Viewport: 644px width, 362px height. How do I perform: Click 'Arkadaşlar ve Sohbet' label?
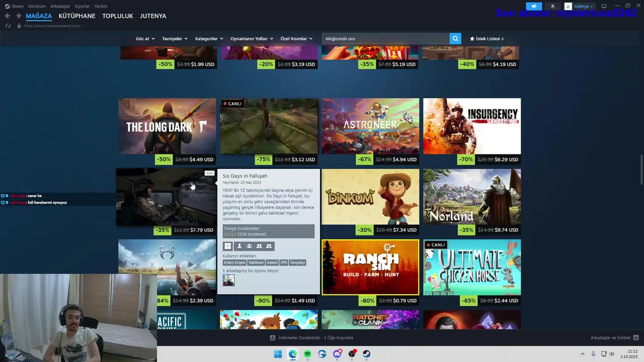pos(610,338)
